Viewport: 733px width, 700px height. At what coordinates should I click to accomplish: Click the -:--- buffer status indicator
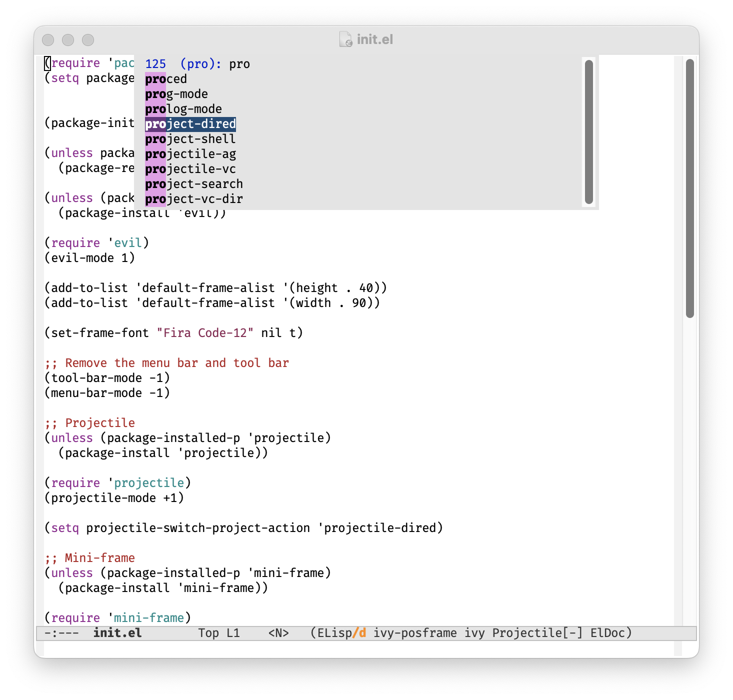point(61,633)
